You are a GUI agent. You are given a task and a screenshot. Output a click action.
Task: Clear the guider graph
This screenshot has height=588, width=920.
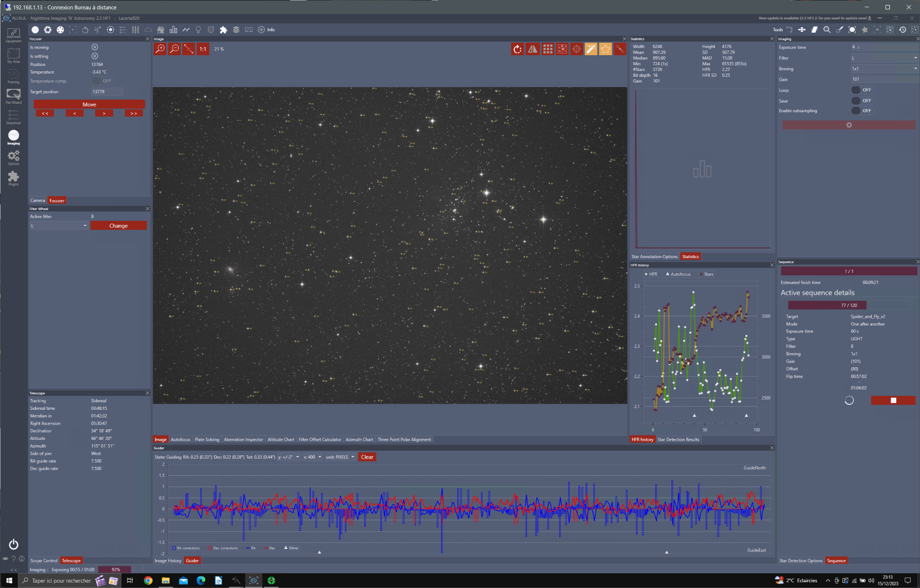tap(367, 457)
